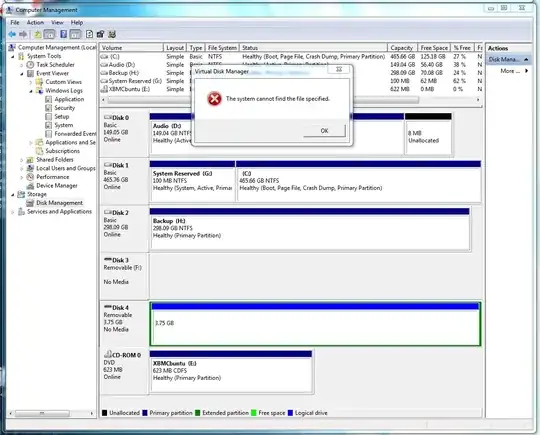The image size is (540, 435).
Task: Open the View menu
Action: [x=57, y=22]
